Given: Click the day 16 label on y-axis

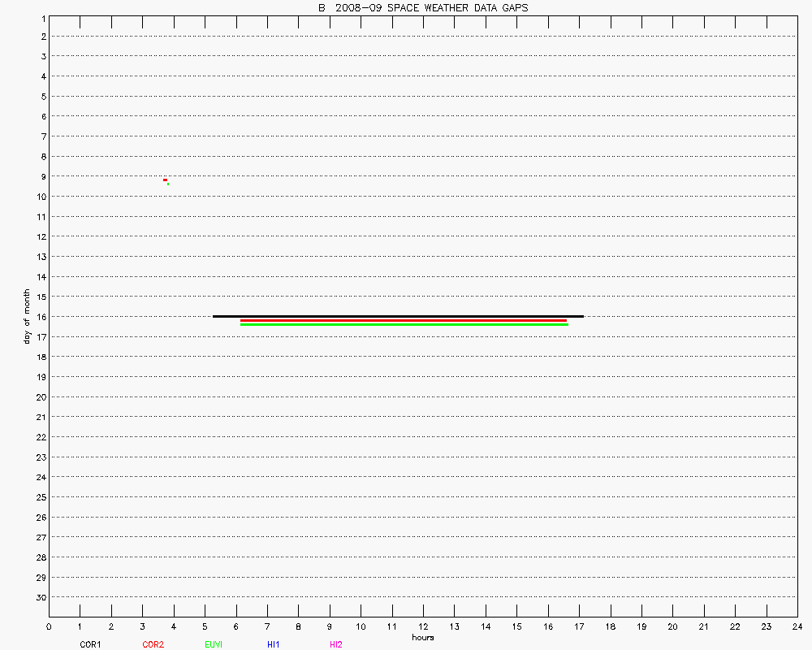Looking at the screenshot, I should [40, 317].
